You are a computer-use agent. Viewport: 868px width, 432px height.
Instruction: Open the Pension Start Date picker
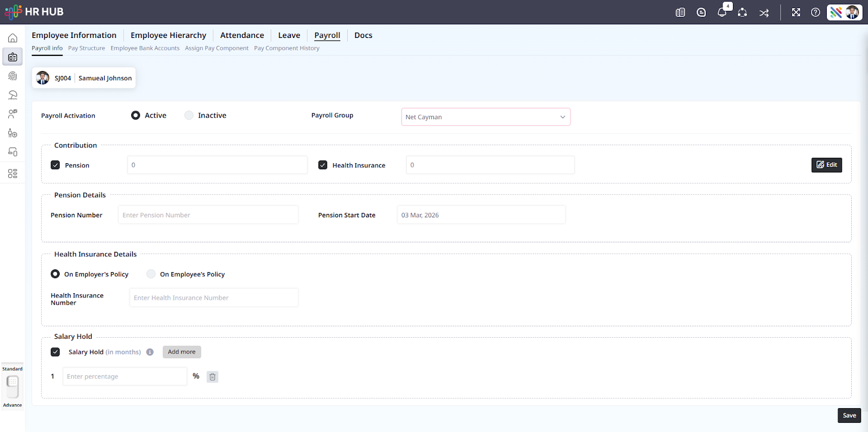click(x=481, y=215)
